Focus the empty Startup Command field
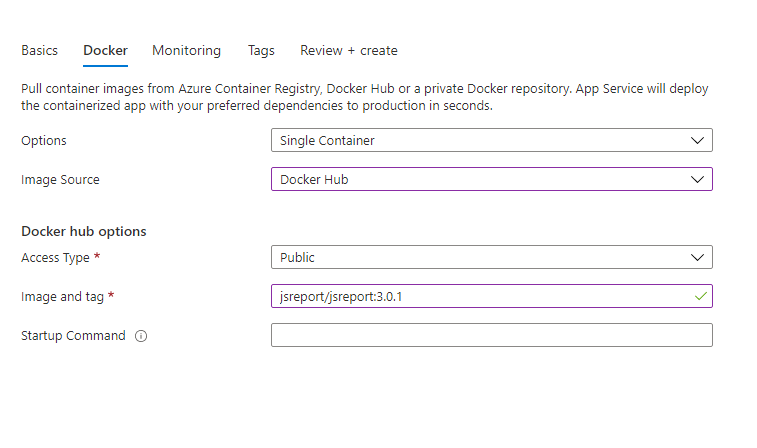Image resolution: width=757 pixels, height=448 pixels. point(491,335)
